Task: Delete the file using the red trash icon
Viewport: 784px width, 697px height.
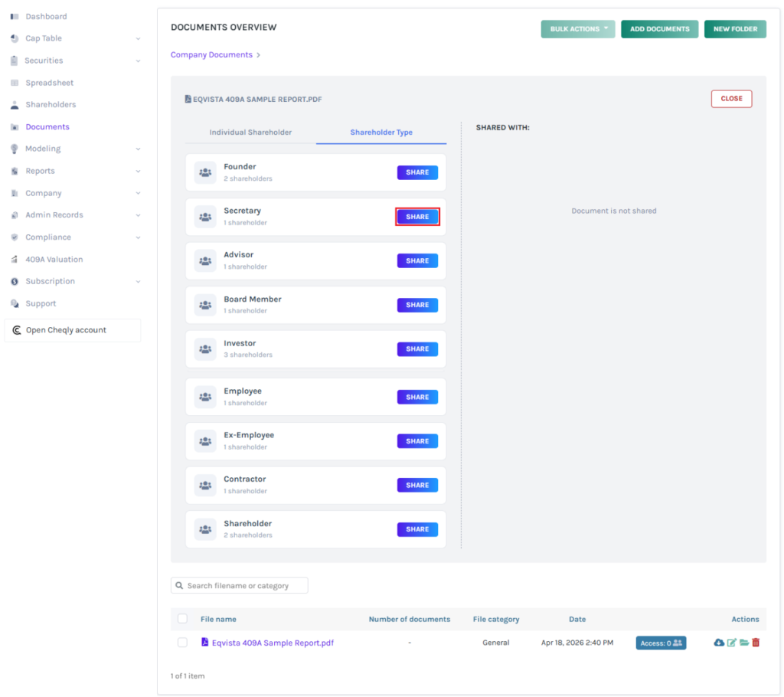Action: (756, 643)
